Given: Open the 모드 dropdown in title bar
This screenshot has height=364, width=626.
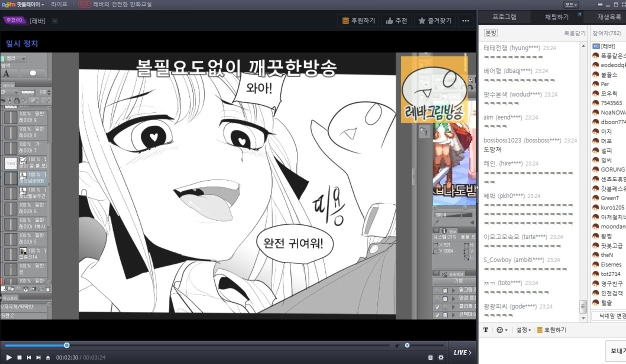Looking at the screenshot, I should 571,4.
